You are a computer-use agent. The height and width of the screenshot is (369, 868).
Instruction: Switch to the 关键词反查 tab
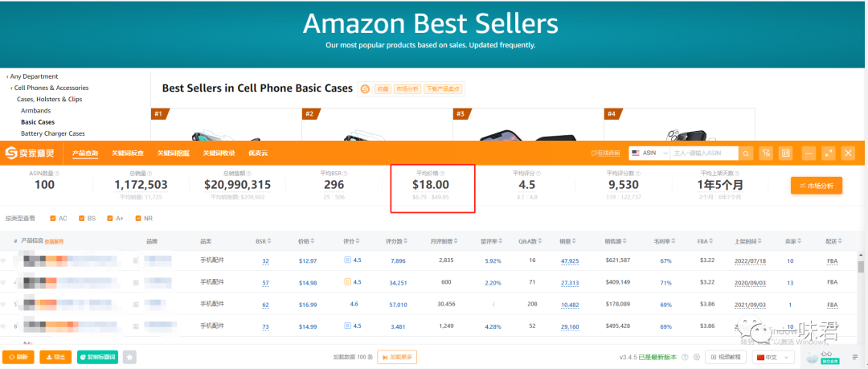pyautogui.click(x=127, y=153)
